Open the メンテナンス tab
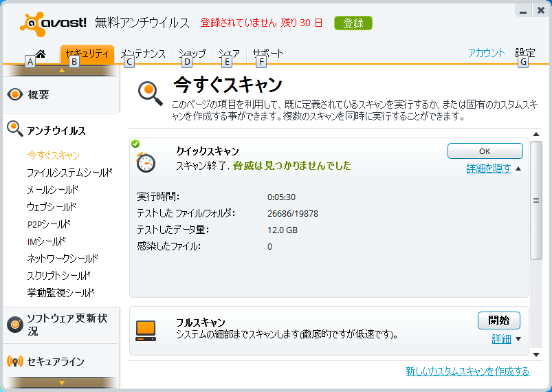Viewport: 552px width, 392px height. (143, 54)
